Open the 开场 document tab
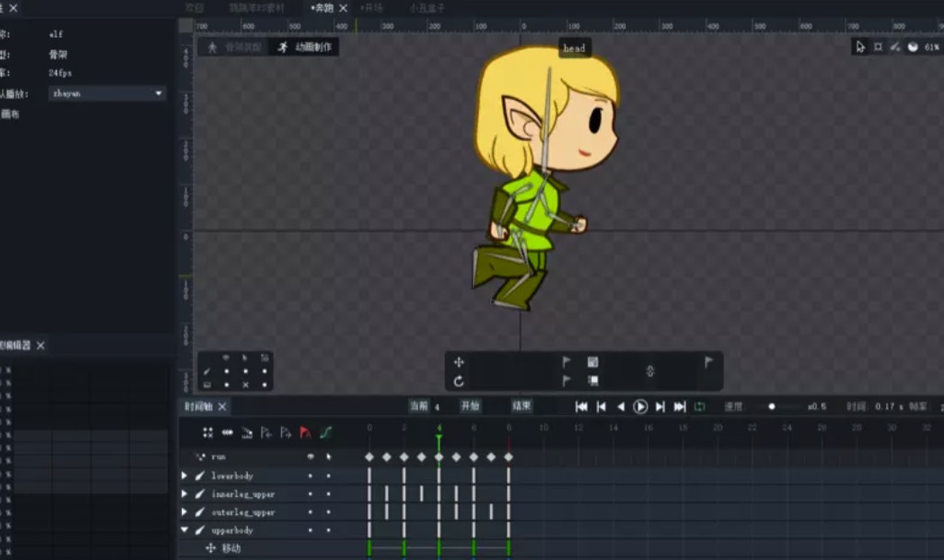Image resolution: width=944 pixels, height=560 pixels. (371, 8)
